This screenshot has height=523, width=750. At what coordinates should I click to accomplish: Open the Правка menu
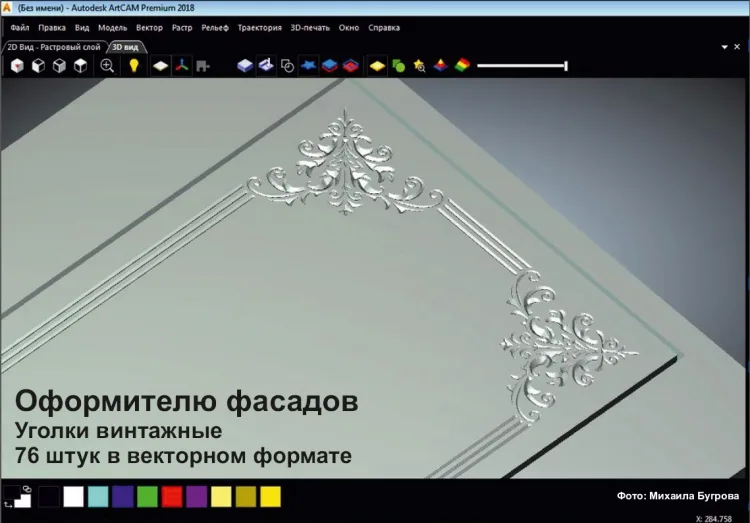[x=52, y=28]
